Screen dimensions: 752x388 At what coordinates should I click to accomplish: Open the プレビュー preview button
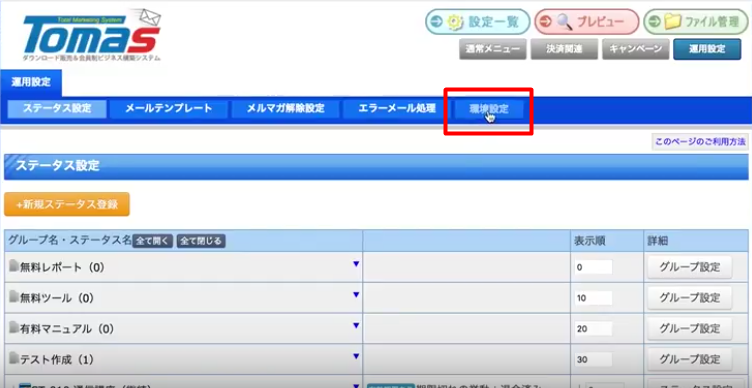pos(587,22)
